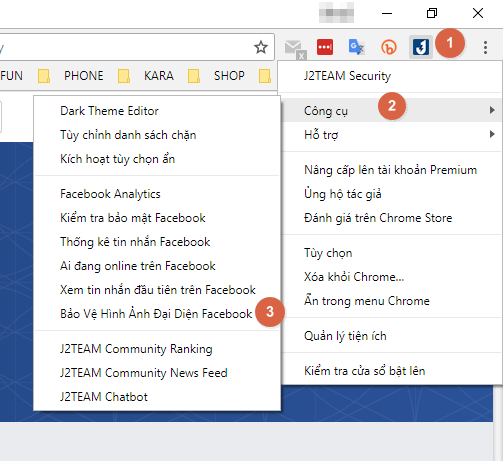The height and width of the screenshot is (461, 503).
Task: Open Chrome's three-dot menu
Action: point(485,47)
